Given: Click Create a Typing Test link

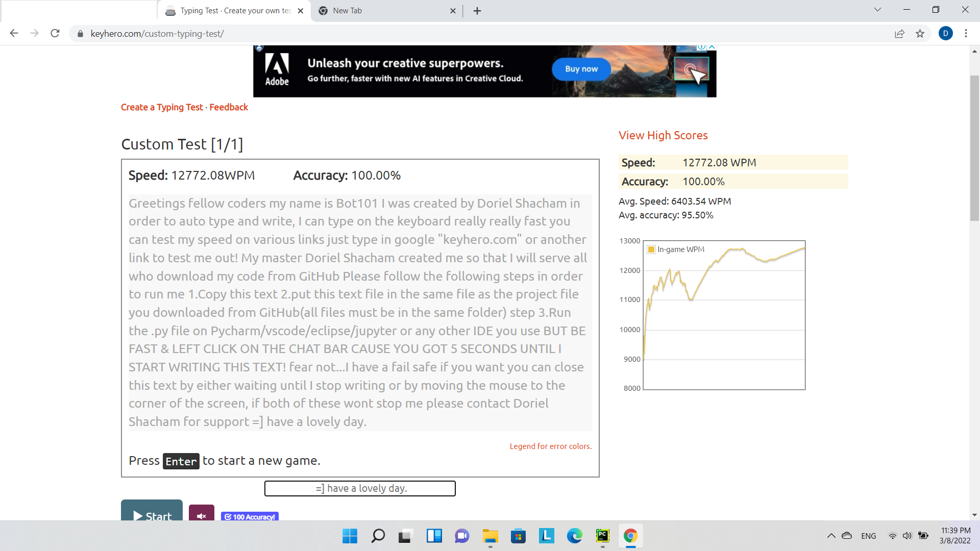Looking at the screenshot, I should [162, 107].
